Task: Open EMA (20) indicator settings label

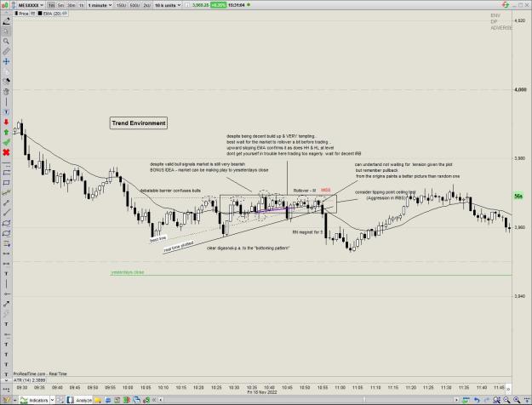Action: pyautogui.click(x=52, y=14)
